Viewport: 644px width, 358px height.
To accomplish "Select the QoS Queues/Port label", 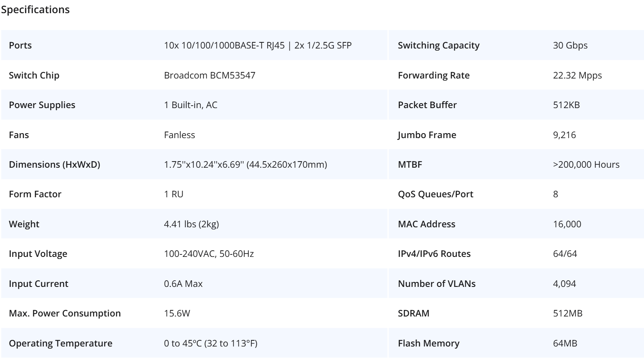I will click(x=435, y=194).
